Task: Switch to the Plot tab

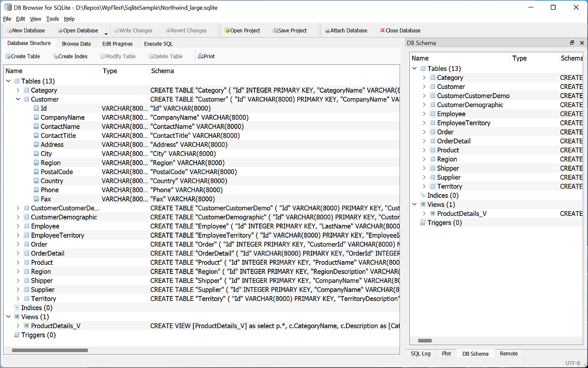Action: [446, 353]
